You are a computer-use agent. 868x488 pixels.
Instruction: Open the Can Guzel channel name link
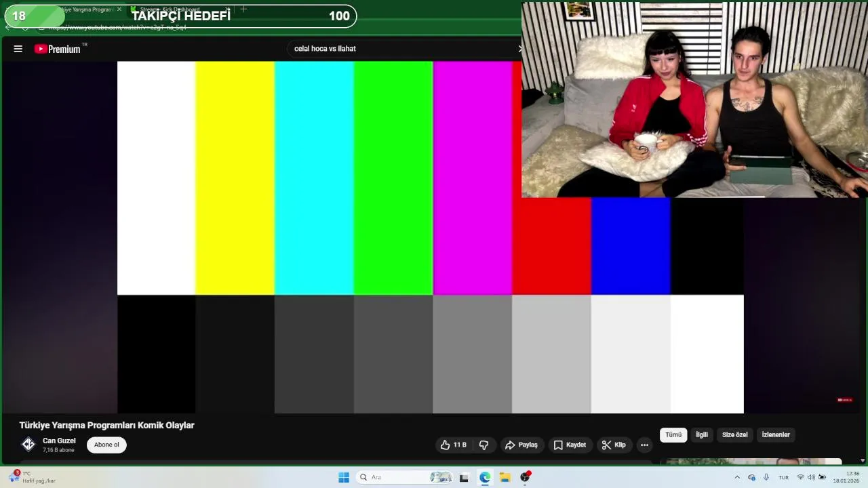click(59, 441)
